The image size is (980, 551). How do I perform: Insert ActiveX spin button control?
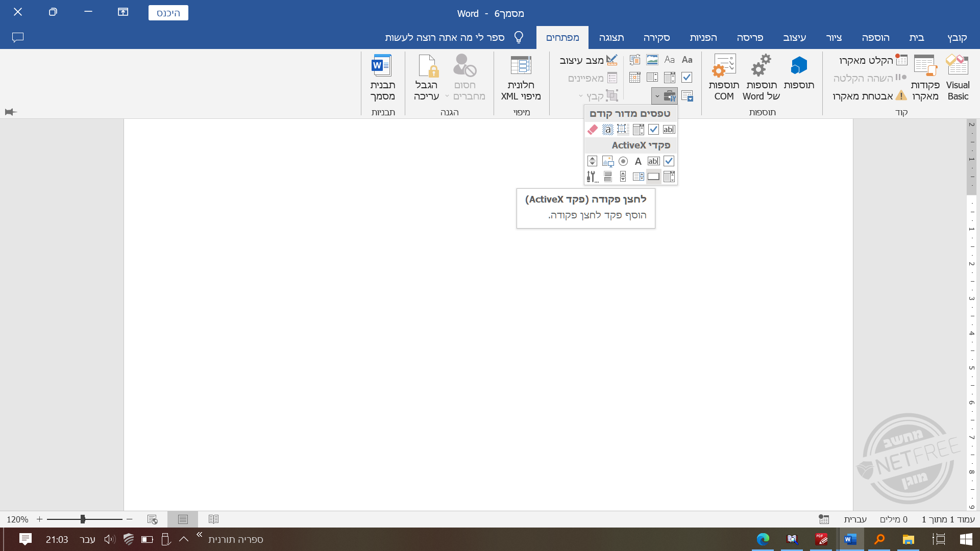click(x=592, y=161)
